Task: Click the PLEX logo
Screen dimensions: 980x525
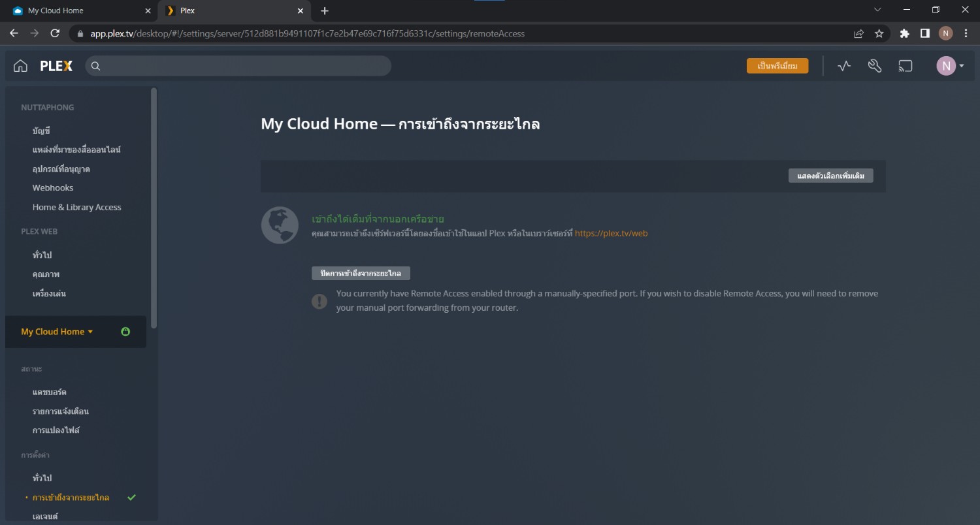Action: point(56,66)
